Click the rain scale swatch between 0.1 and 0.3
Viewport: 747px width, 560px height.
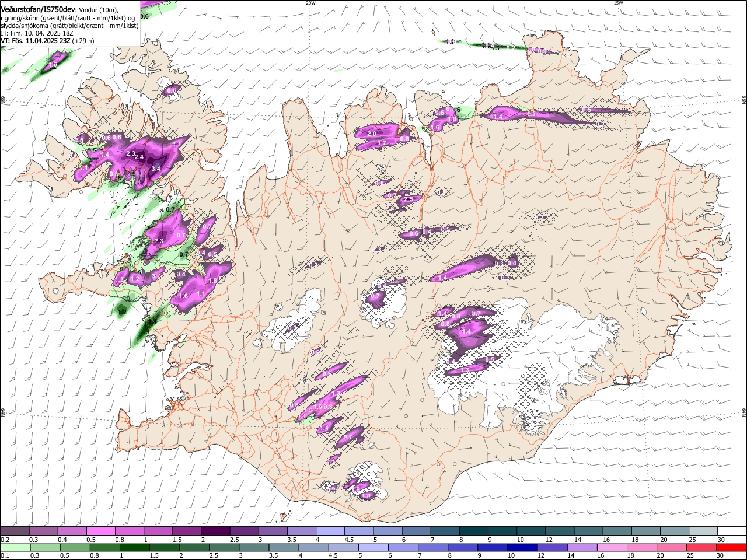point(15,548)
